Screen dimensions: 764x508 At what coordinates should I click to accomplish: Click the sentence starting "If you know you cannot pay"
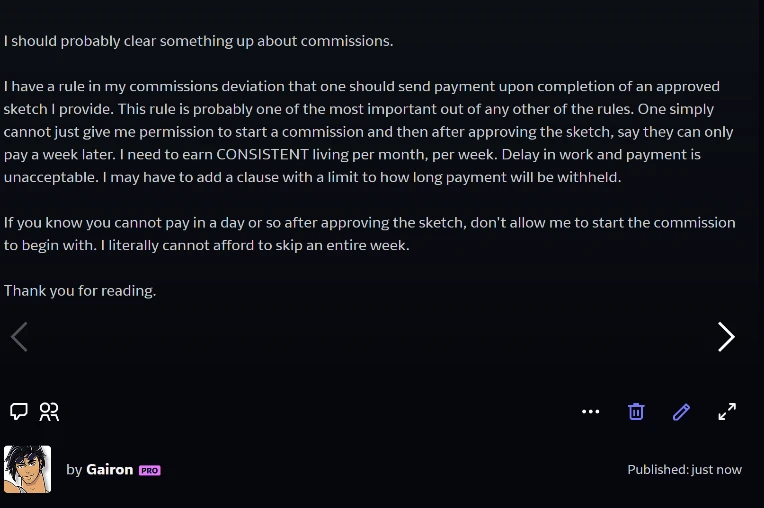coord(369,234)
